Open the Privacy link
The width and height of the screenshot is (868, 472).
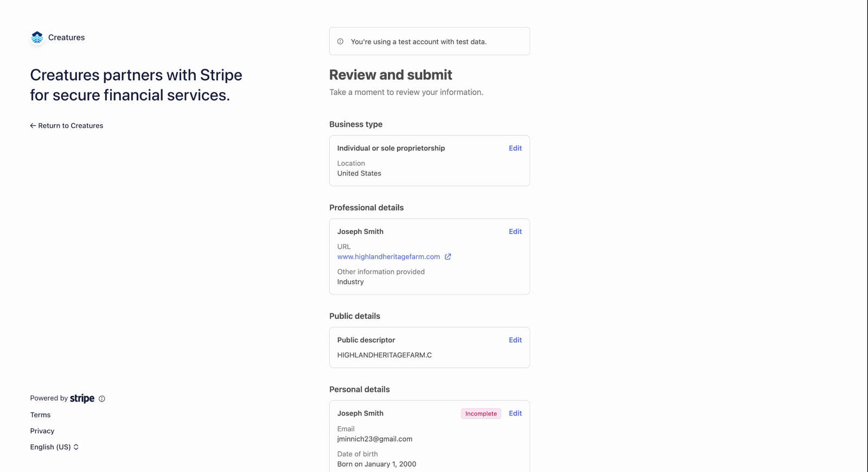click(42, 431)
